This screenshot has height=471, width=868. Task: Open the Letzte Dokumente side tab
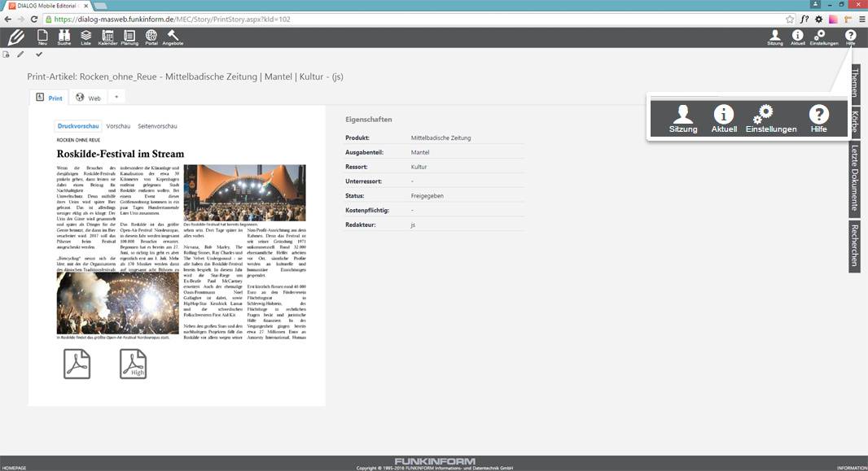(x=855, y=177)
